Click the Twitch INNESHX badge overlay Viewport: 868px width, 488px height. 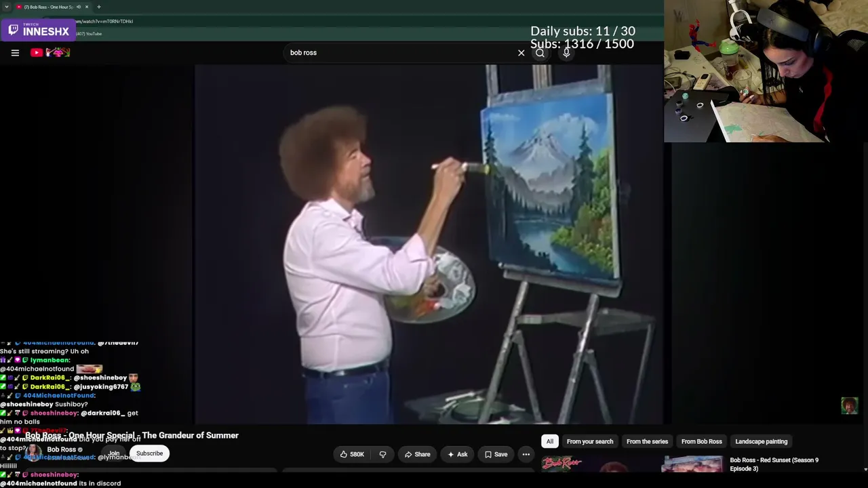tap(39, 30)
